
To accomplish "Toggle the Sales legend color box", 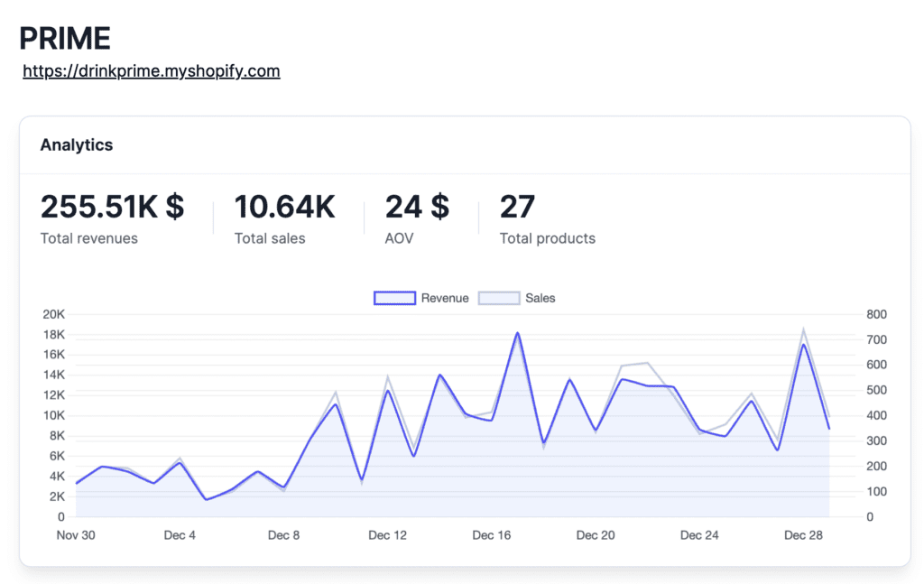I will tap(498, 298).
